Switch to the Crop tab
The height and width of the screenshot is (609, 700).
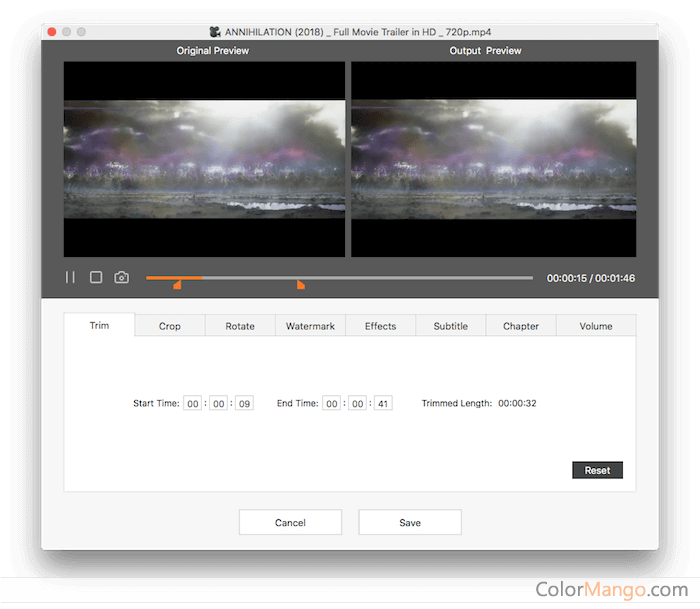point(170,326)
